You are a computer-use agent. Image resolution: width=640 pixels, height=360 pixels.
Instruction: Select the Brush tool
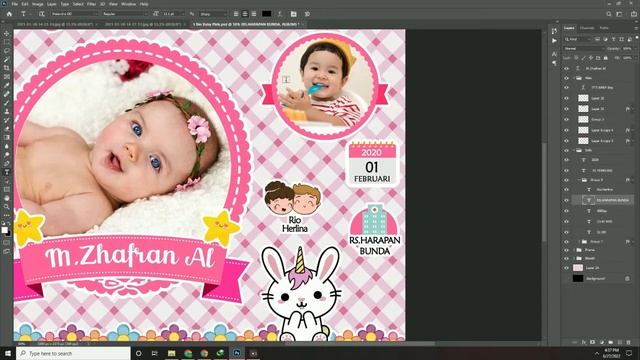tap(7, 102)
